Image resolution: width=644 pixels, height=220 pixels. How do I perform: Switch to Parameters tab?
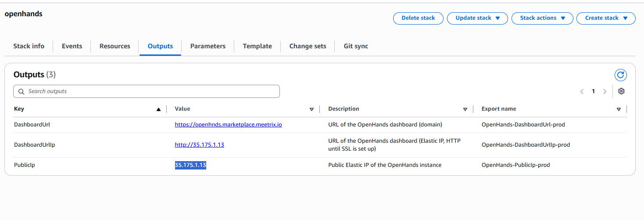pos(208,46)
